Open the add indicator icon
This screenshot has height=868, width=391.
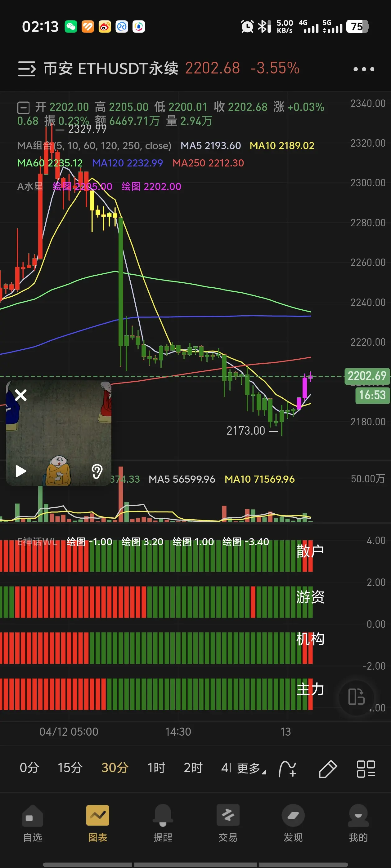pos(287,769)
